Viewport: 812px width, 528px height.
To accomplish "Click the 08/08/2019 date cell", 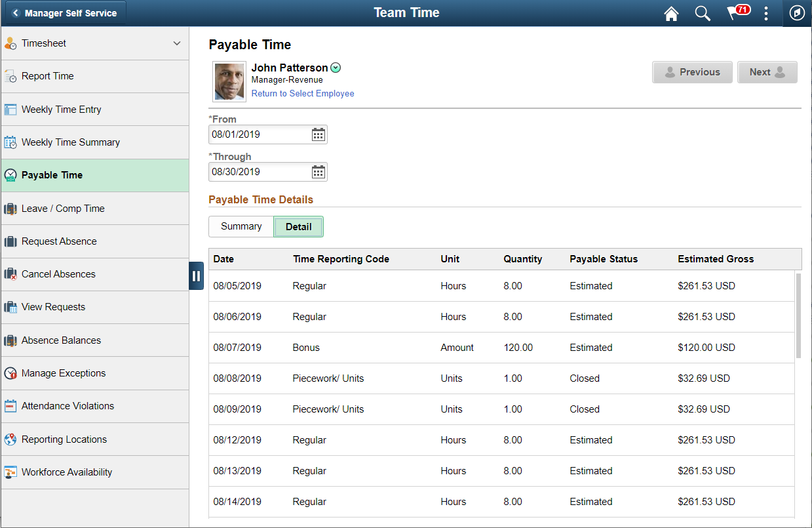I will (x=237, y=378).
